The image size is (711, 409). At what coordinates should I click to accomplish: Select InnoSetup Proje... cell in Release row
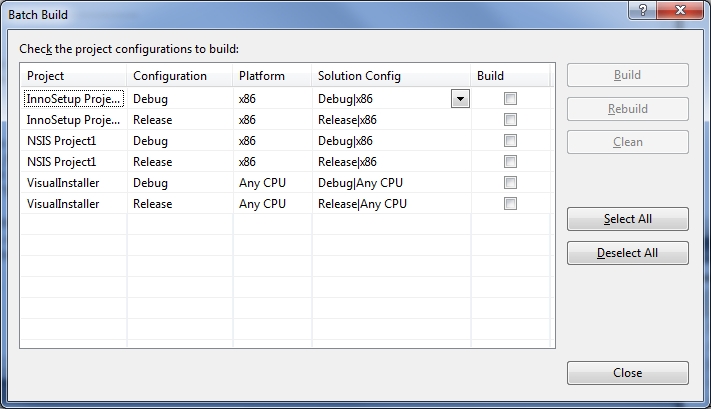(x=74, y=120)
